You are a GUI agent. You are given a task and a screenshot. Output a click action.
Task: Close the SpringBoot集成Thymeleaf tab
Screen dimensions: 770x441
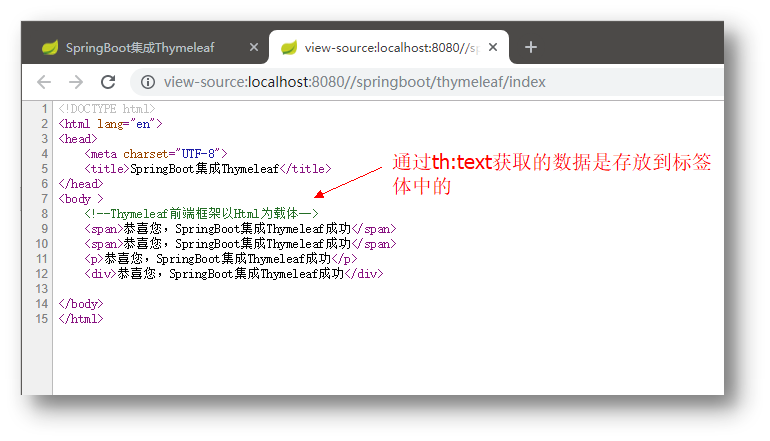(x=254, y=47)
